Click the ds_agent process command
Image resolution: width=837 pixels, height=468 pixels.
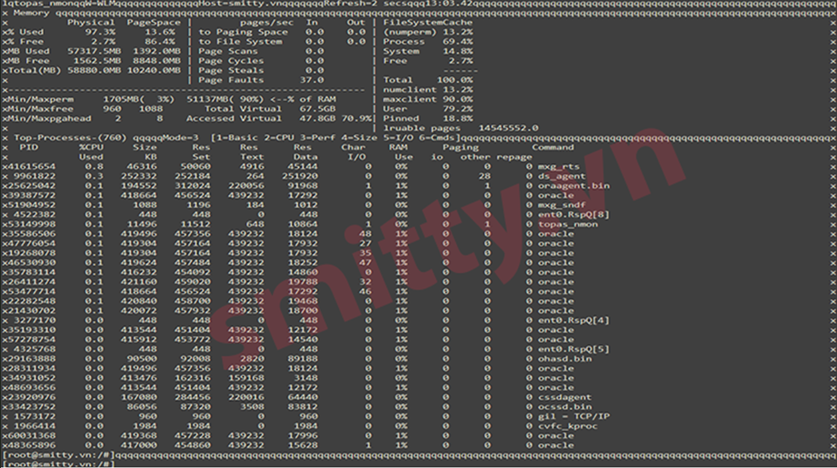point(562,176)
